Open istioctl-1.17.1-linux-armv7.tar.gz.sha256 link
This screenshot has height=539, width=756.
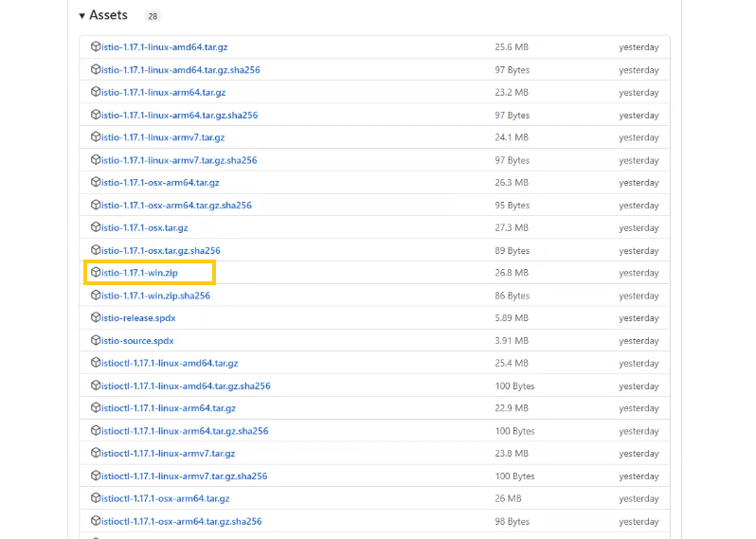click(184, 476)
